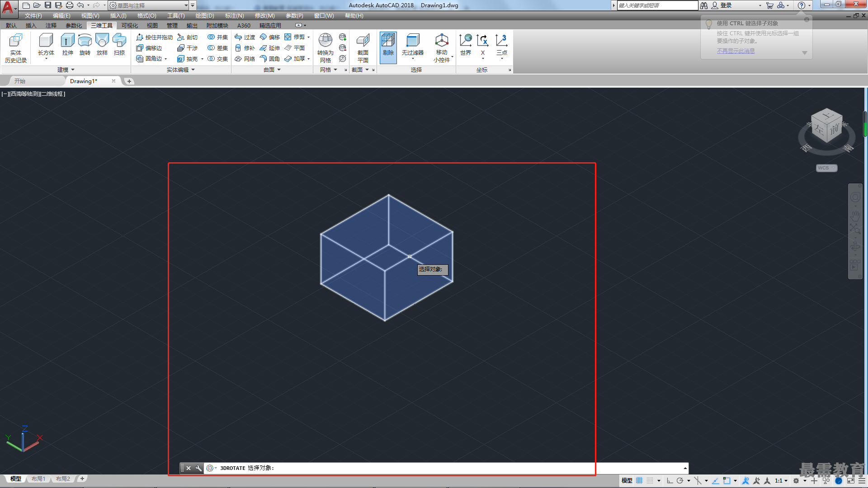The height and width of the screenshot is (488, 868).
Task: Apply 并集 (Union) boolean operation
Action: click(217, 37)
